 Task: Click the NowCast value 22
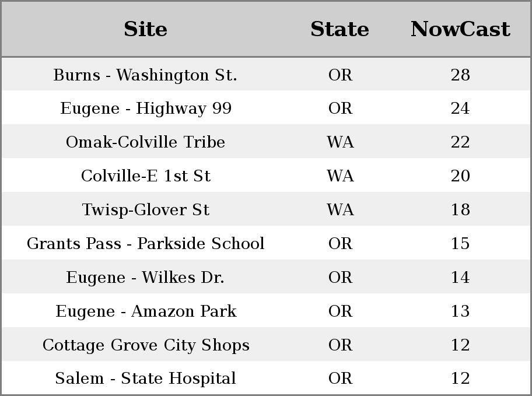(x=460, y=142)
